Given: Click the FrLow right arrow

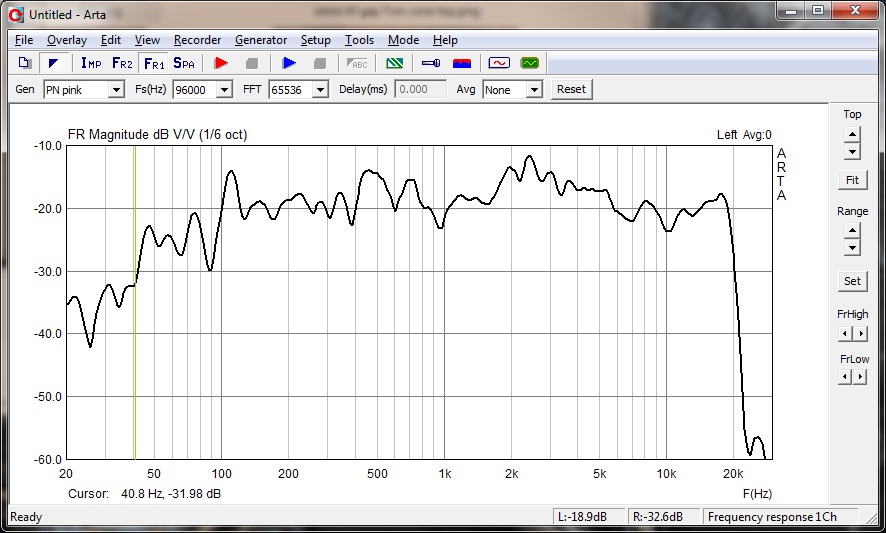Looking at the screenshot, I should pyautogui.click(x=860, y=376).
